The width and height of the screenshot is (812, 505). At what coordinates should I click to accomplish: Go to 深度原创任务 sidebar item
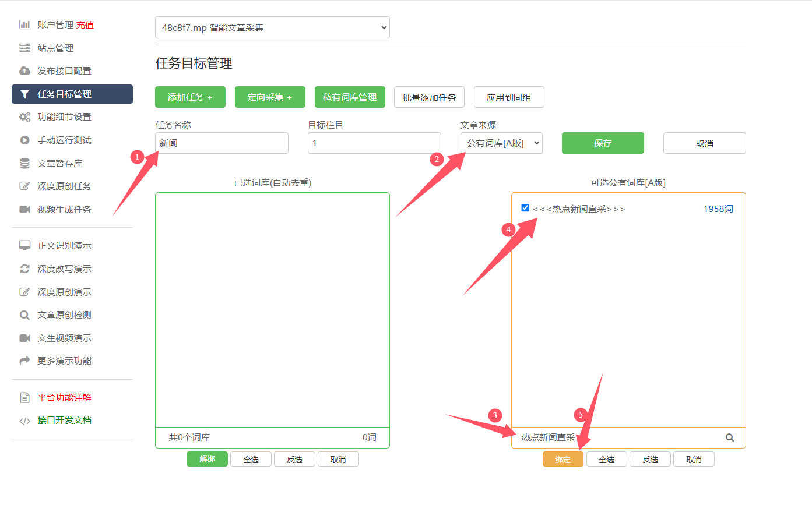click(x=64, y=186)
